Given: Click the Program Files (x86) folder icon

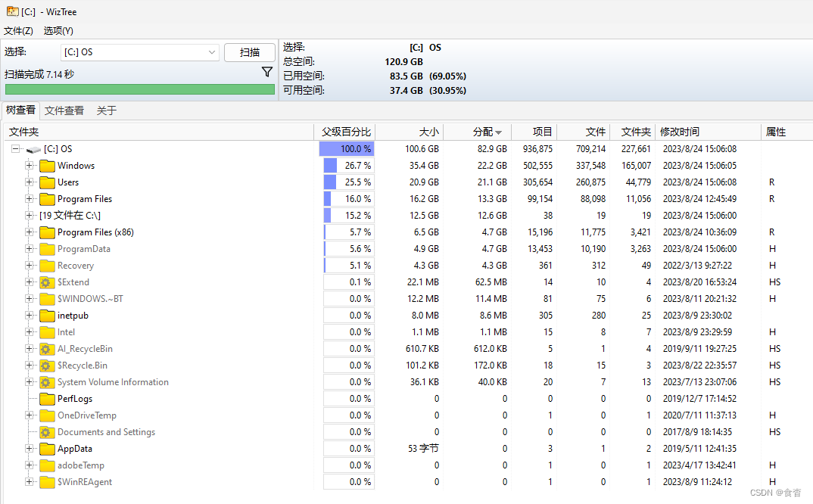Looking at the screenshot, I should pyautogui.click(x=47, y=232).
